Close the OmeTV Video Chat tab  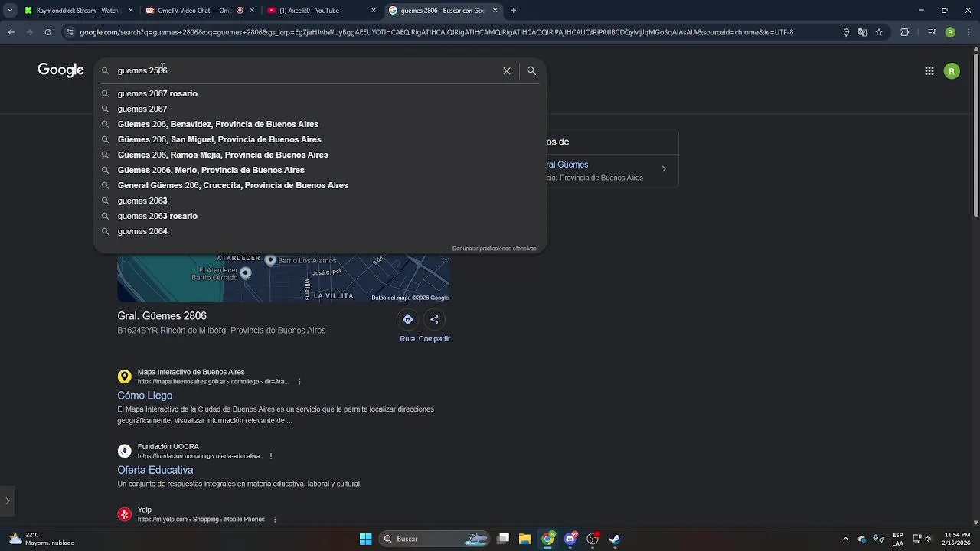(x=252, y=11)
